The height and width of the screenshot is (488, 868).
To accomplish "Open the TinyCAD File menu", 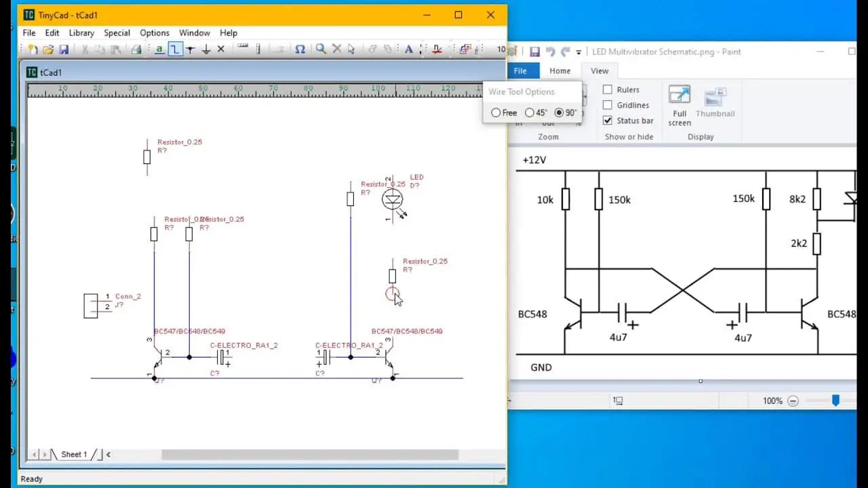I will click(x=29, y=33).
